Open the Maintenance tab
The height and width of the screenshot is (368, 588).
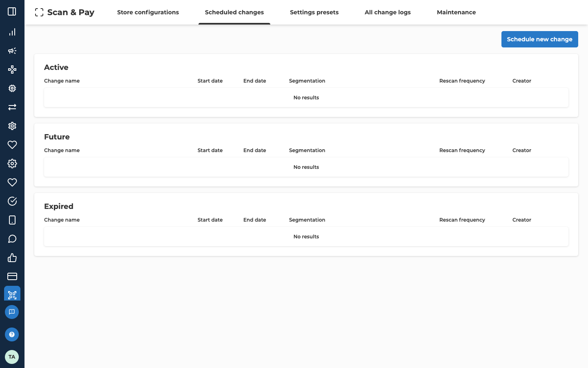click(456, 12)
